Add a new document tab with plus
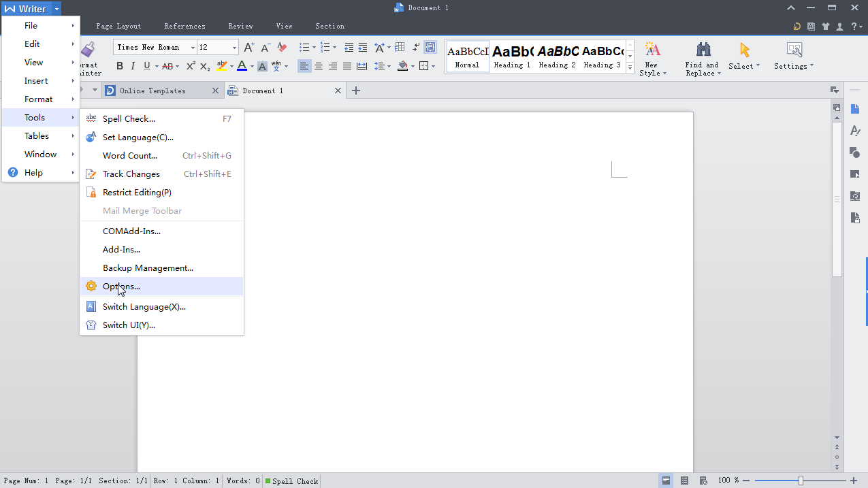868x488 pixels. click(x=355, y=91)
